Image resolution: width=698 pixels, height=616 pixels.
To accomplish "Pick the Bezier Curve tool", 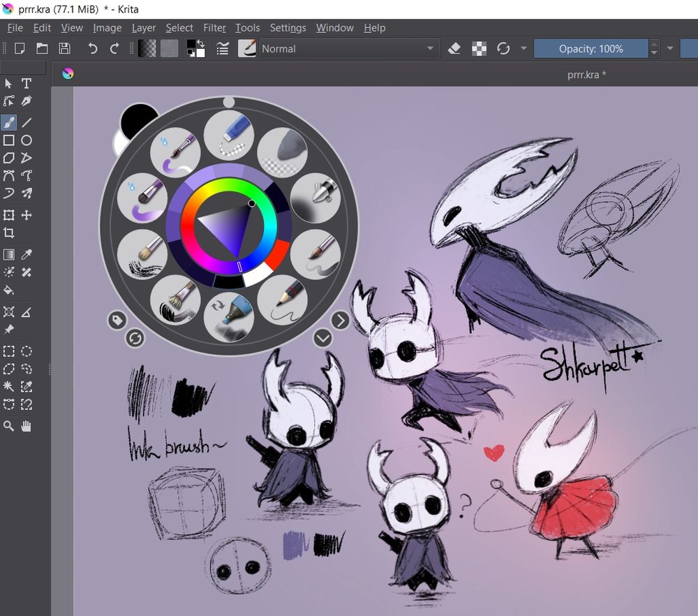I will (8, 175).
